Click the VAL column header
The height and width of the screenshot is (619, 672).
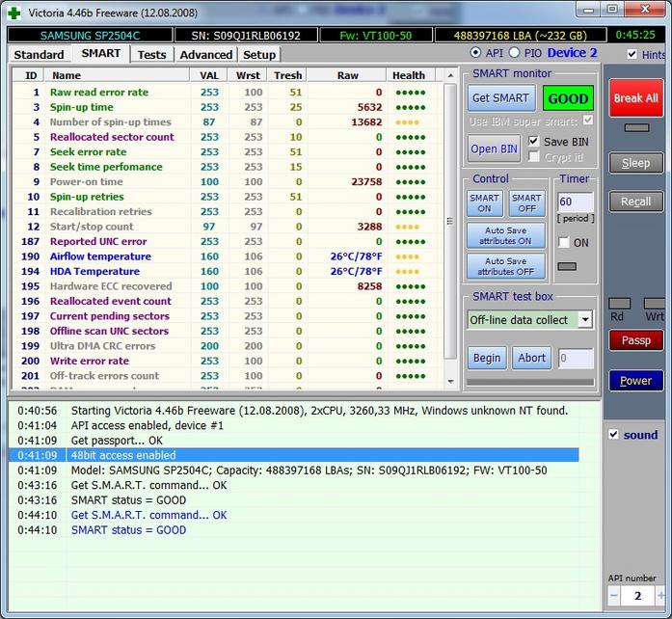(208, 75)
